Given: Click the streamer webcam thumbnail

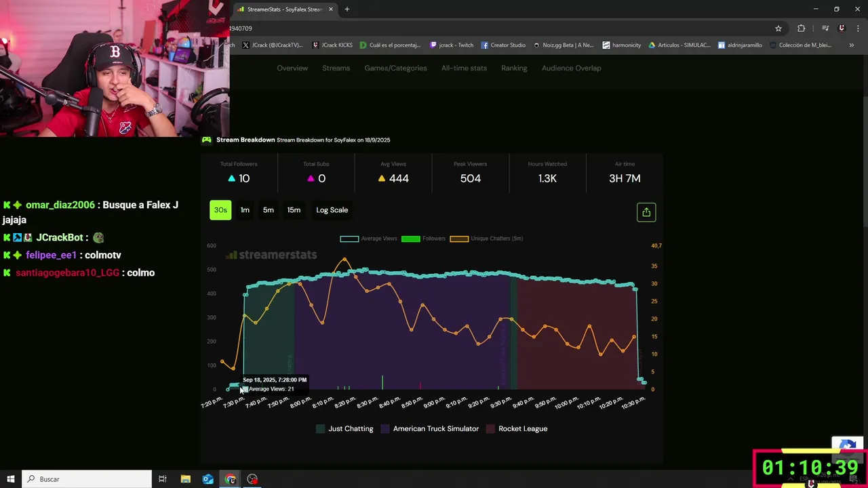Looking at the screenshot, I should coord(115,68).
